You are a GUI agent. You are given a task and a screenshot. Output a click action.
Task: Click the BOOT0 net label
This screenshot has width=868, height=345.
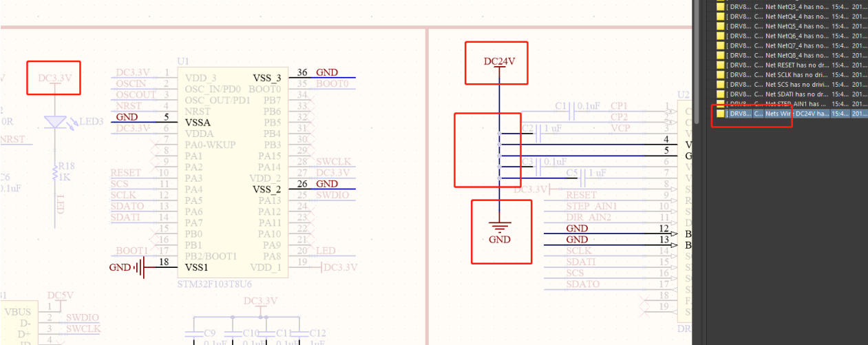(332, 84)
